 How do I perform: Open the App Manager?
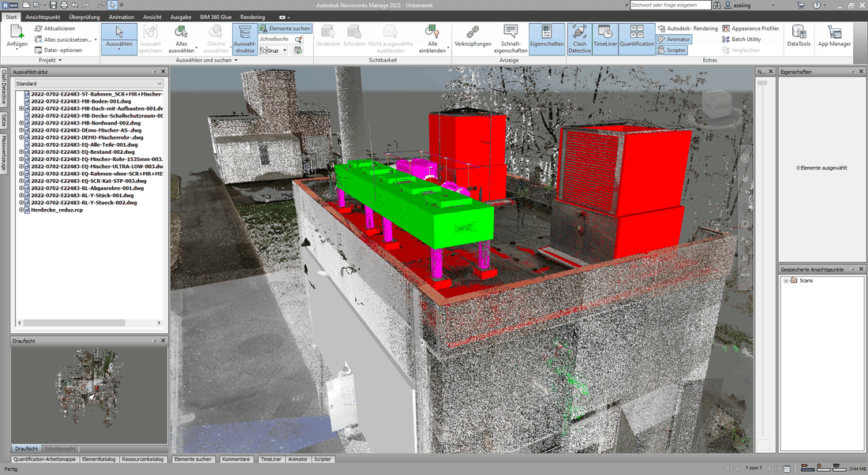[x=834, y=36]
